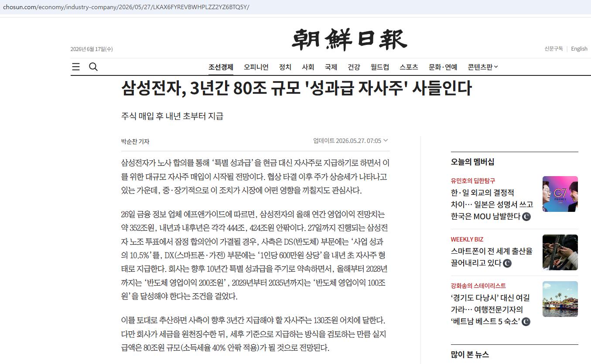Screen dimensions: 591x364
Task: Click the article headline '삼성전자, 3년간 80조 규모'
Action: (297, 88)
